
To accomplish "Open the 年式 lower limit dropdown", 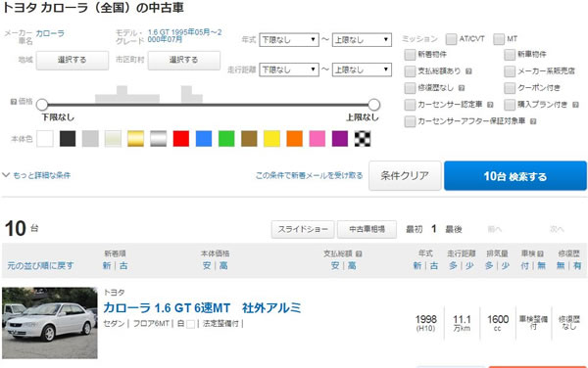I will tap(289, 40).
